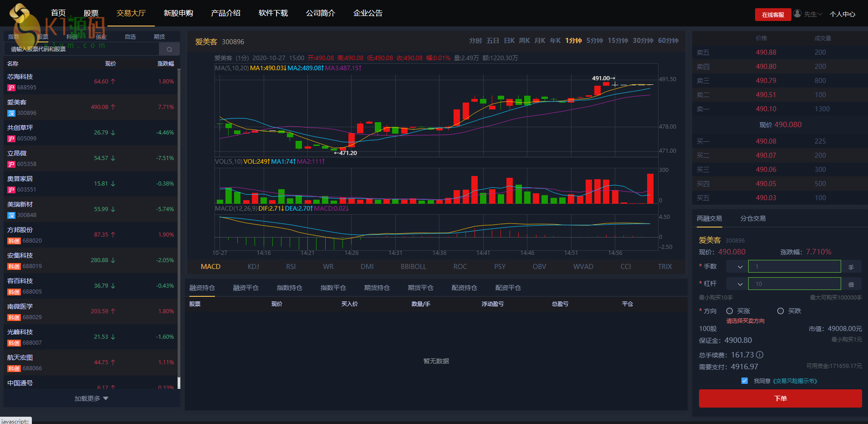This screenshot has width=868, height=424.
Task: Click the info icon beside 总手续费
Action: [760, 355]
